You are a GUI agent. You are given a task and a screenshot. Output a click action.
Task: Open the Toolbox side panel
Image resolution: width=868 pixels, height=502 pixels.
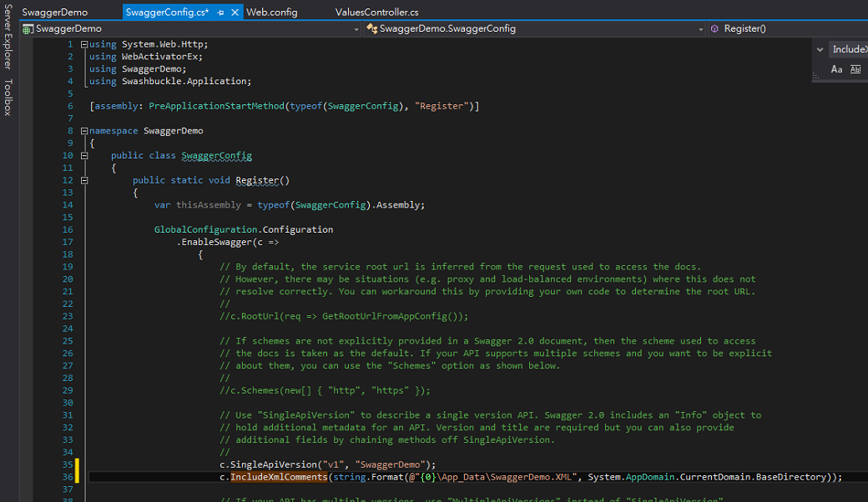click(8, 98)
